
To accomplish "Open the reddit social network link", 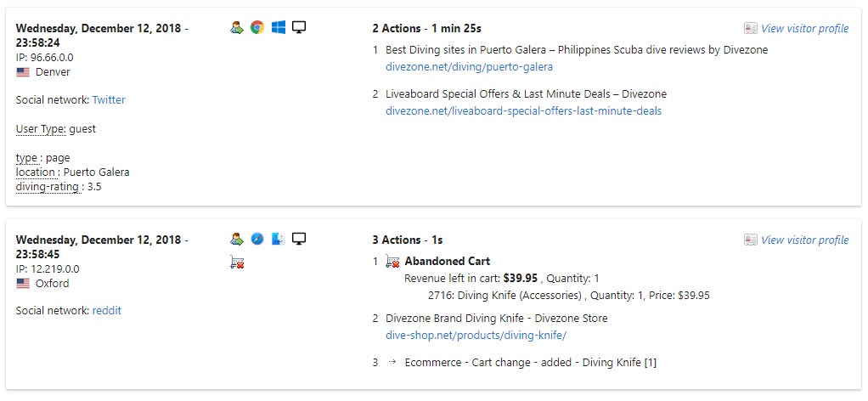I will point(107,311).
